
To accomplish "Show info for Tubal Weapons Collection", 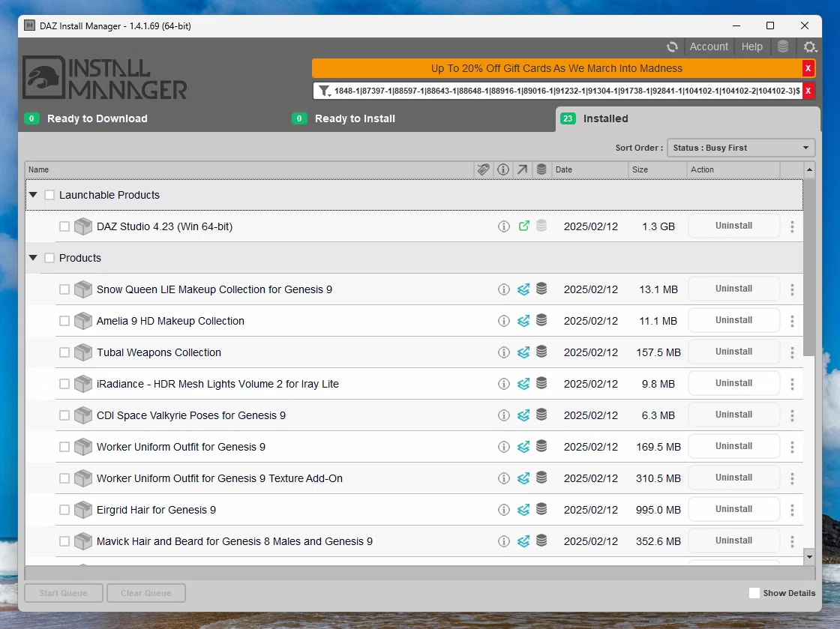I will tap(503, 352).
